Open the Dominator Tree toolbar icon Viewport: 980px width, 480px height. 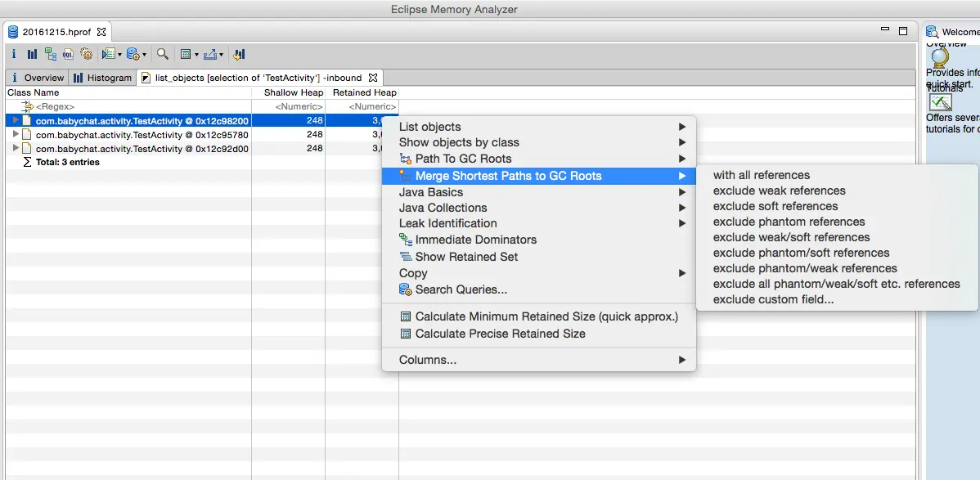(x=50, y=54)
